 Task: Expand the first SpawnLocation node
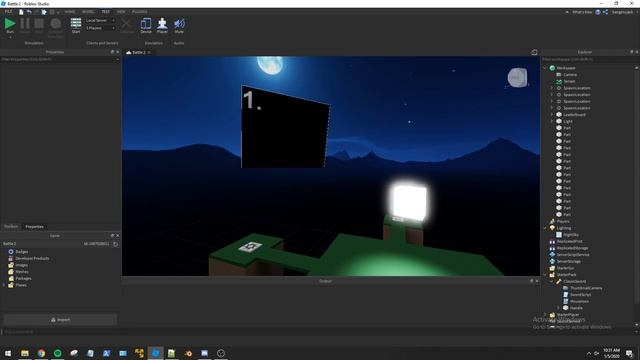[x=552, y=88]
